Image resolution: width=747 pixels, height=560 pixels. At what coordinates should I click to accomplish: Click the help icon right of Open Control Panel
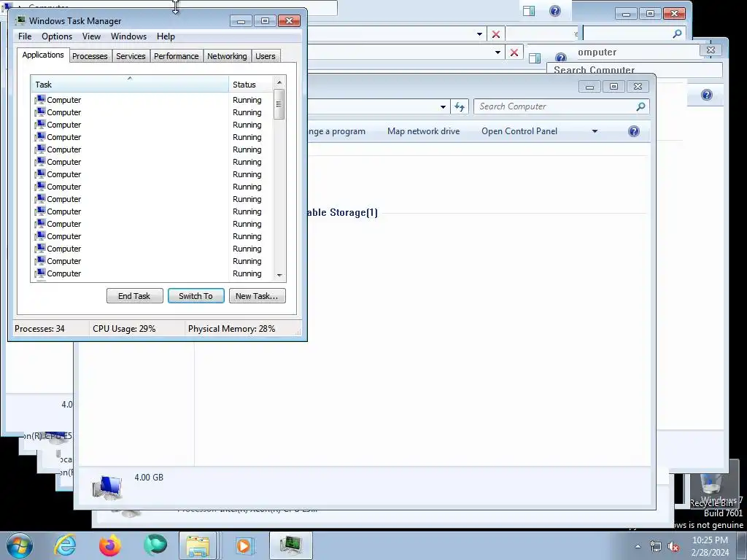[634, 131]
